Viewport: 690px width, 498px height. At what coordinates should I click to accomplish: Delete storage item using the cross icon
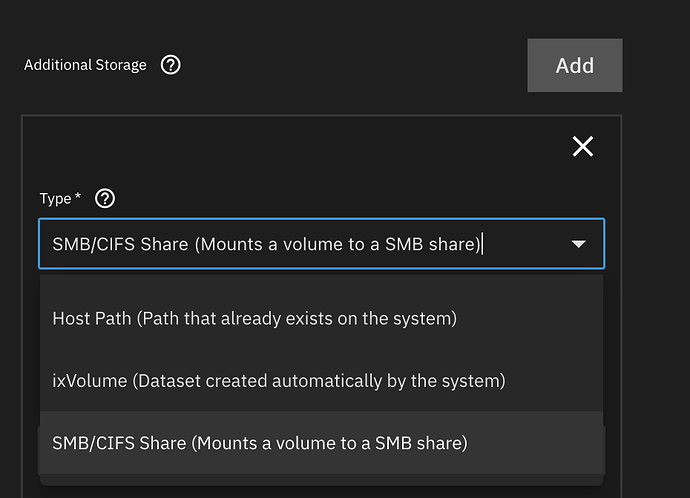point(583,146)
